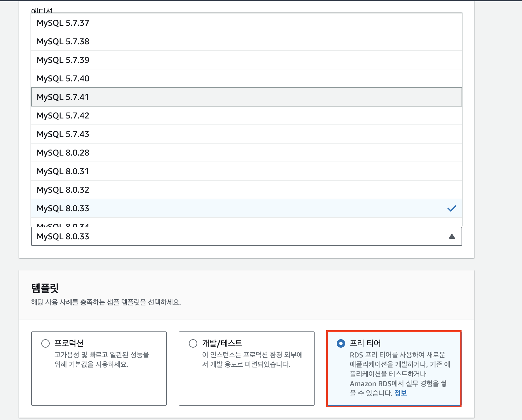Click the 개발/테스트 card description text
The height and width of the screenshot is (420, 522).
point(252,360)
